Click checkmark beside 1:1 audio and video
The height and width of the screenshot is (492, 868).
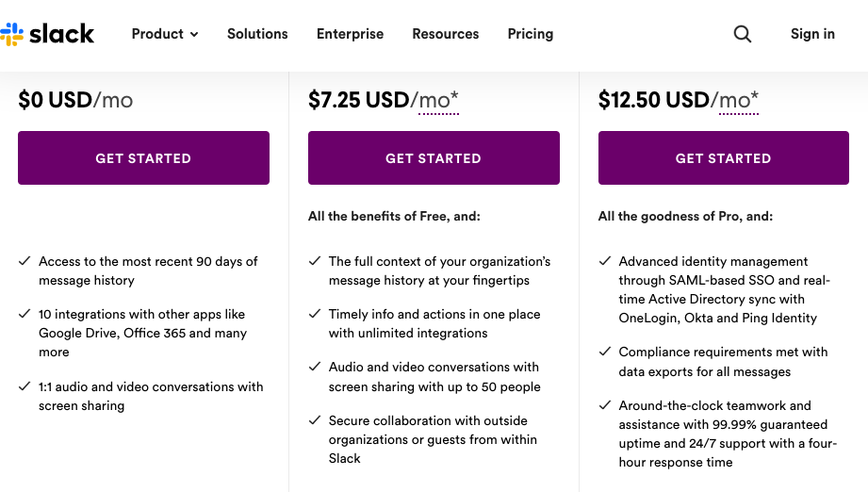tap(25, 386)
